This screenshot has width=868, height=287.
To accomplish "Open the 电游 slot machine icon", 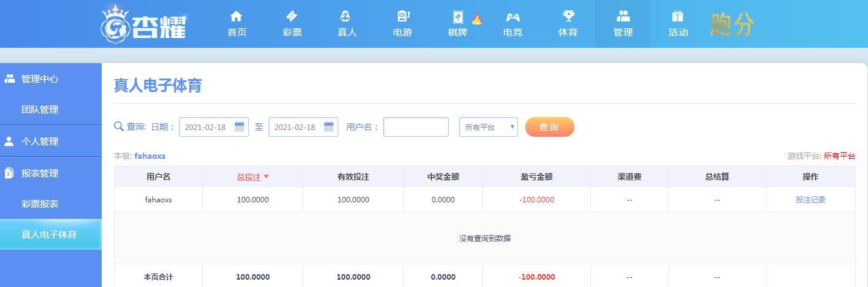I will coord(403,16).
